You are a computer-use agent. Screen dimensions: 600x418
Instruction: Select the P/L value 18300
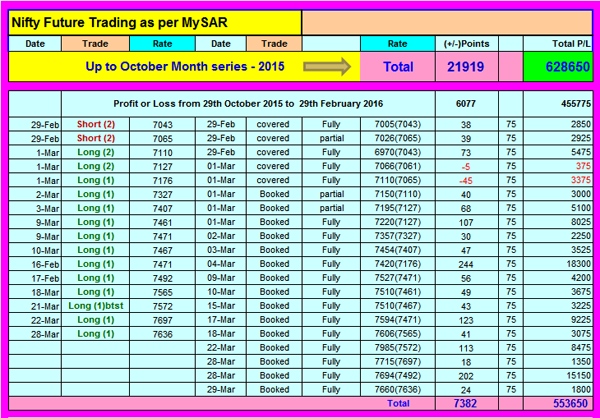pyautogui.click(x=558, y=264)
